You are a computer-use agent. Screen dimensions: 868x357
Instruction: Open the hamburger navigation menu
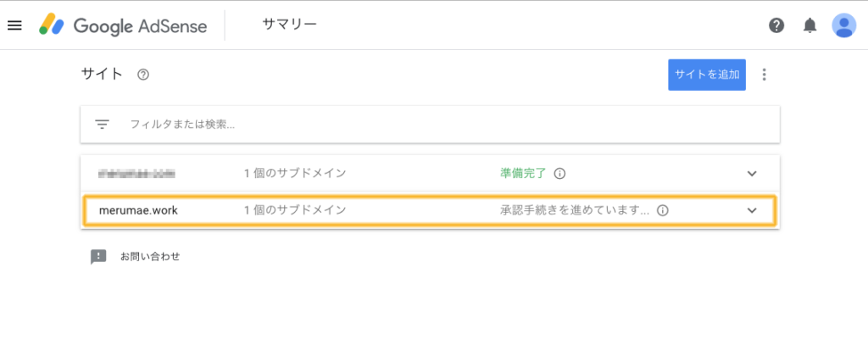(x=14, y=25)
